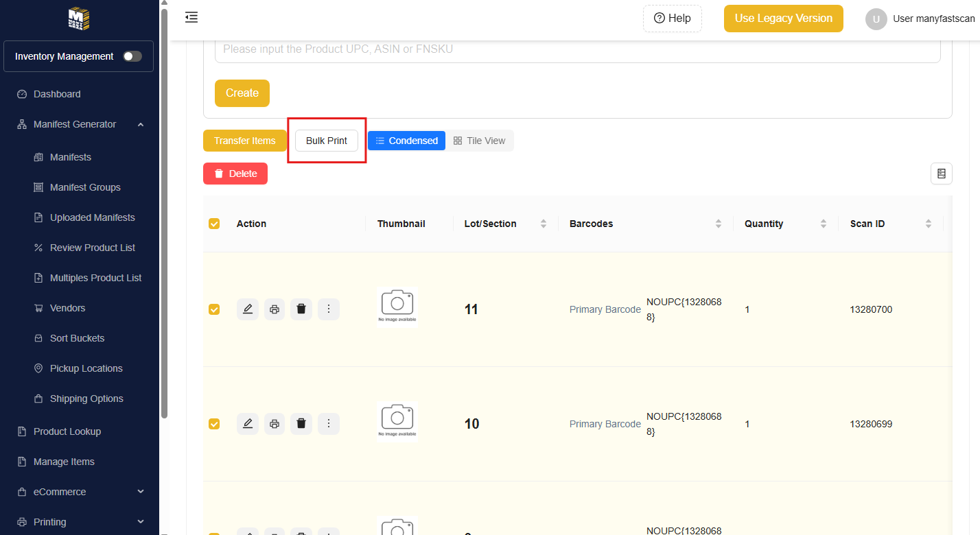The width and height of the screenshot is (980, 535).
Task: Sort the table by Lot/Section column
Action: click(543, 224)
